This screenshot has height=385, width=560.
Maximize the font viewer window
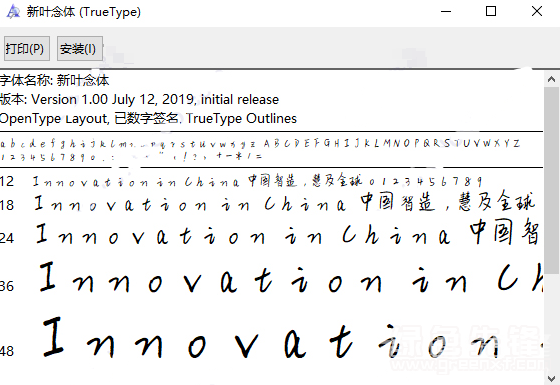pos(491,12)
